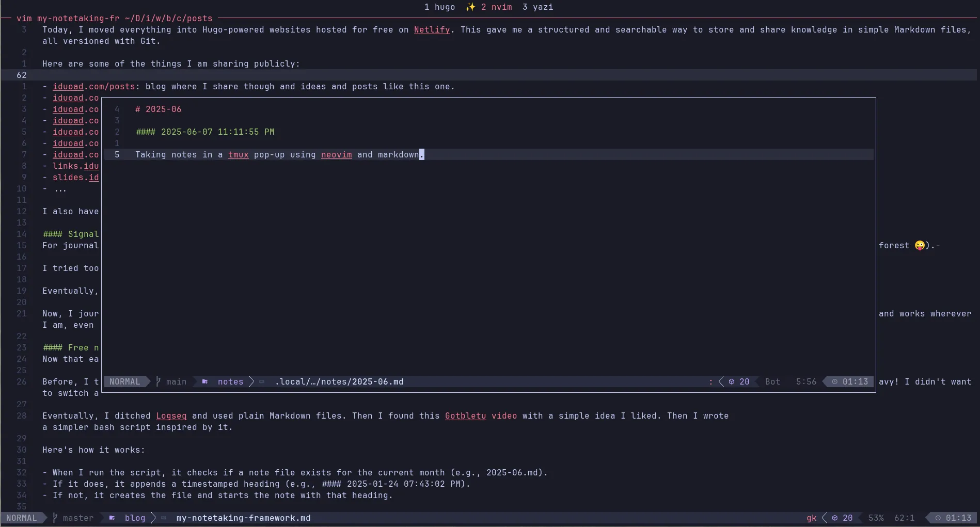This screenshot has width=980, height=527.
Task: Click the line starting When I run the script
Action: tap(295, 472)
